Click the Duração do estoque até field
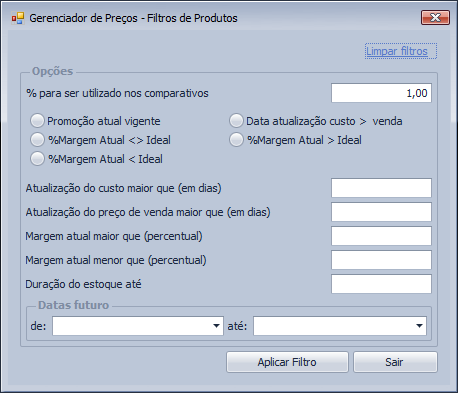Image resolution: width=458 pixels, height=393 pixels. [x=381, y=284]
